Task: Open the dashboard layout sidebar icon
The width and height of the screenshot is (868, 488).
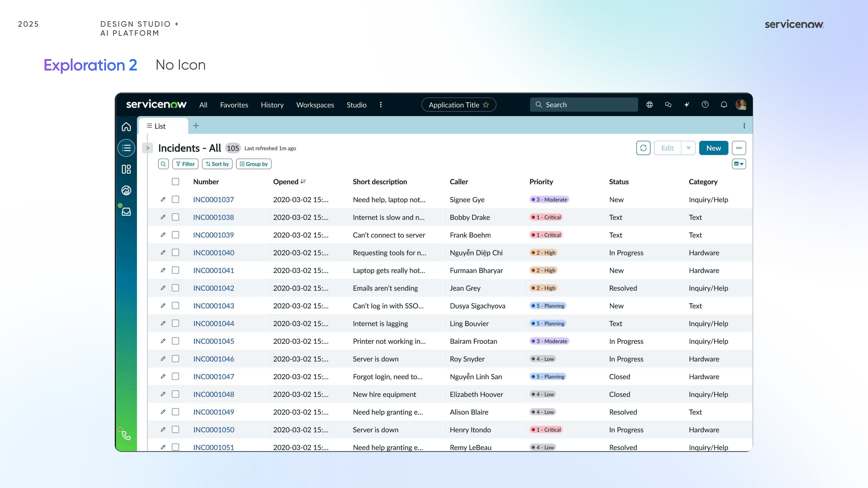Action: click(x=126, y=169)
